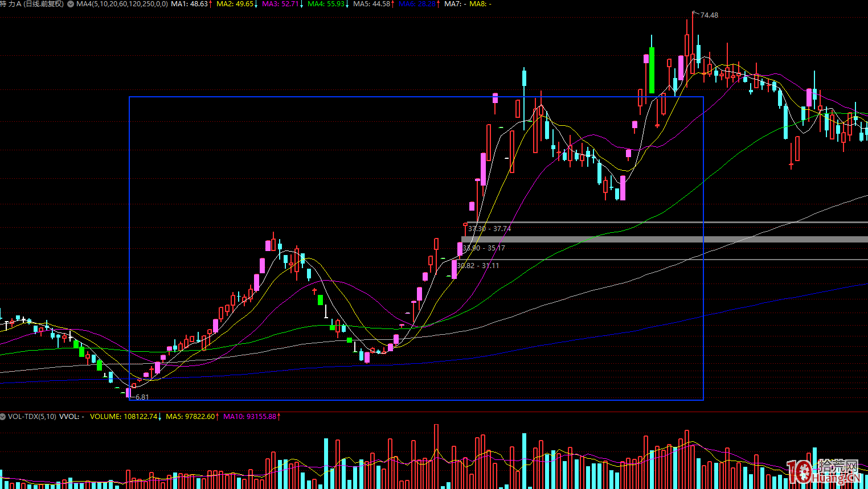Click the 6.81 low price marker
This screenshot has width=868, height=489.
[142, 397]
